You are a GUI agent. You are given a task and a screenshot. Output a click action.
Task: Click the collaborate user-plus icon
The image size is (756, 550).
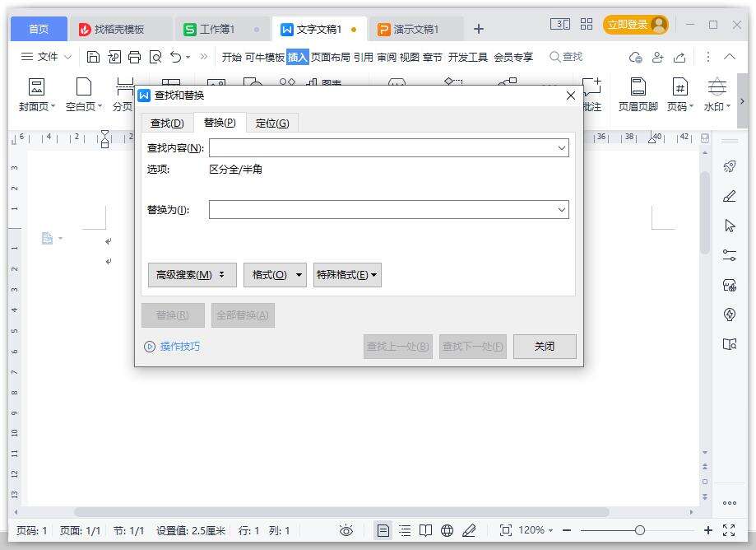pos(657,58)
